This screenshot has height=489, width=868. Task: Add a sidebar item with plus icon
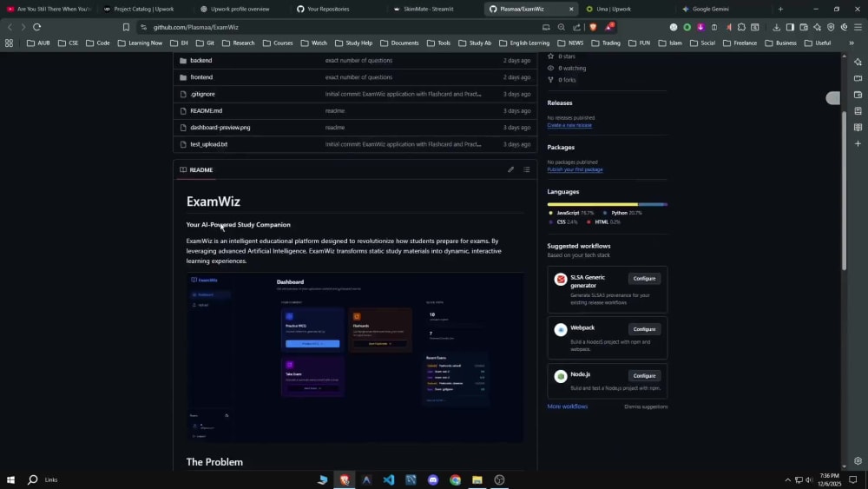(x=858, y=143)
